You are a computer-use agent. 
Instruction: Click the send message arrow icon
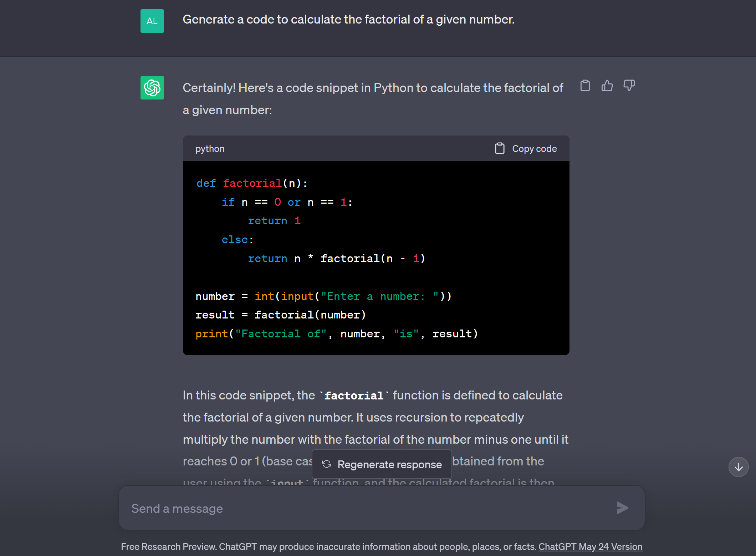pos(623,508)
